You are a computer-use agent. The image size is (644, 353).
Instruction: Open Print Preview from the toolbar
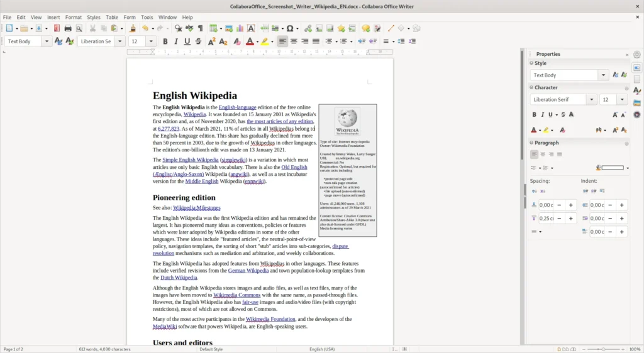pyautogui.click(x=79, y=28)
